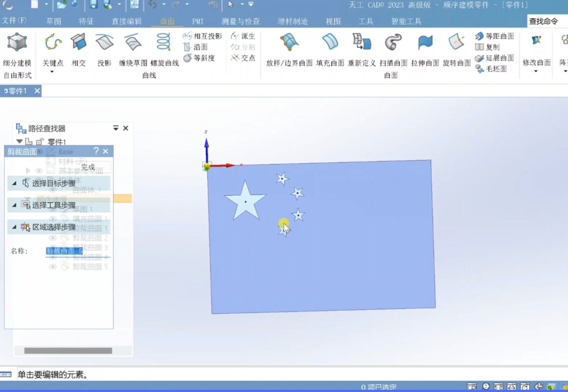Click the 相互投影 cross projection command
Viewport: 568px width, 392px height.
(x=202, y=36)
